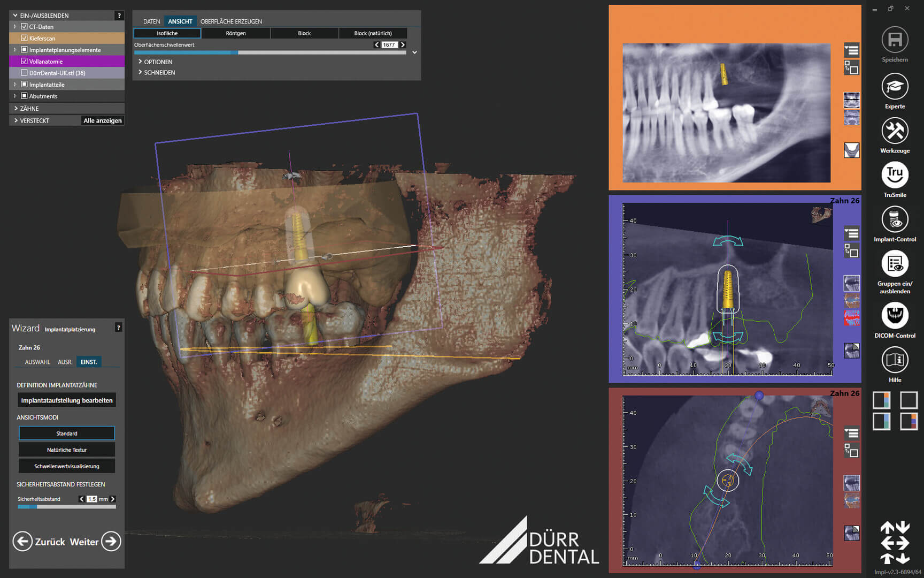Enable the DürrDental-UK.stl checkbox
The height and width of the screenshot is (578, 924).
(x=24, y=73)
